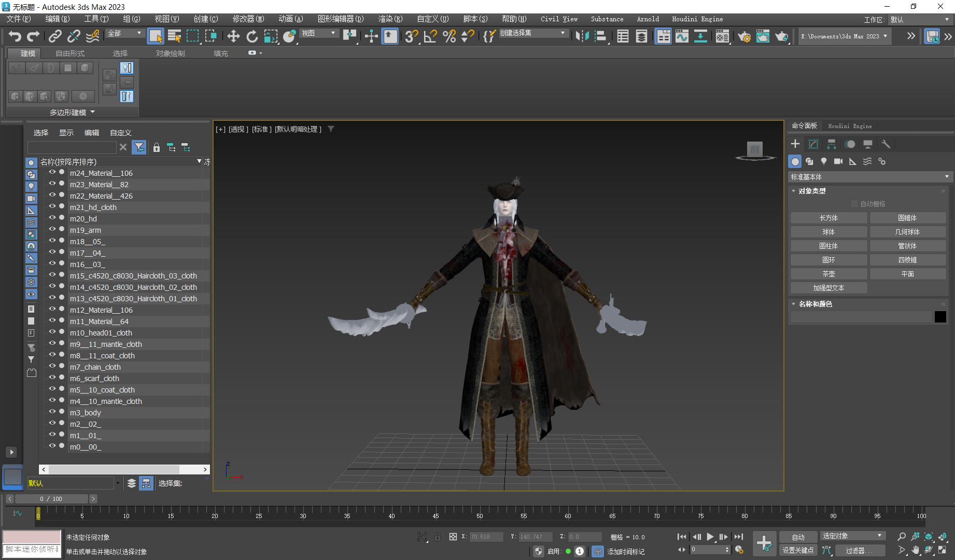Hide the m3_body object with eye icon
The image size is (955, 560).
pos(52,412)
